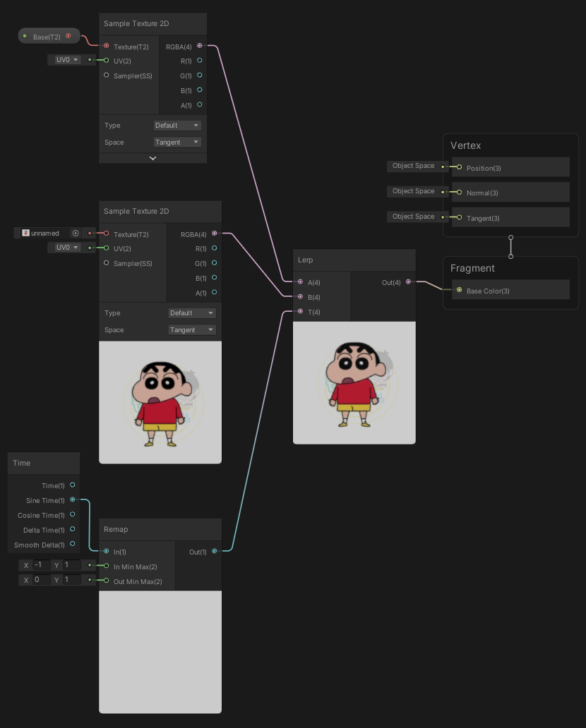This screenshot has width=586, height=728.
Task: Click the Delta Time(1) output port
Action: [x=73, y=529]
